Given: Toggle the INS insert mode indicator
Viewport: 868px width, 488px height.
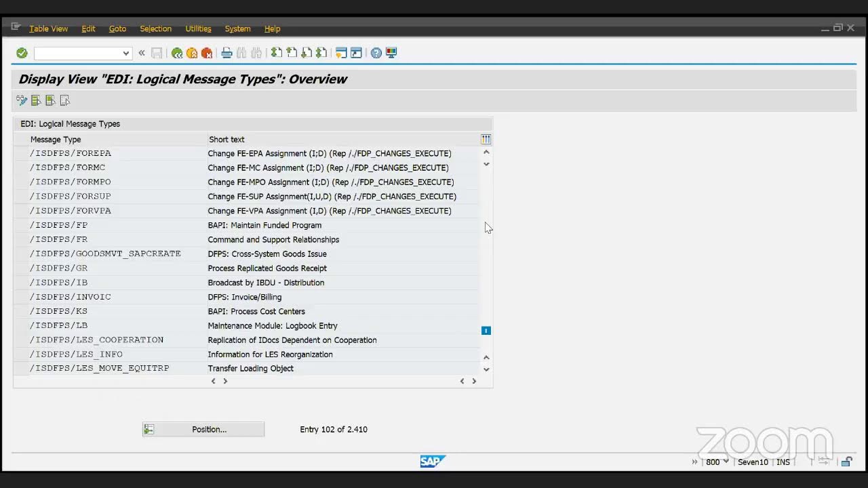Looking at the screenshot, I should tap(783, 462).
